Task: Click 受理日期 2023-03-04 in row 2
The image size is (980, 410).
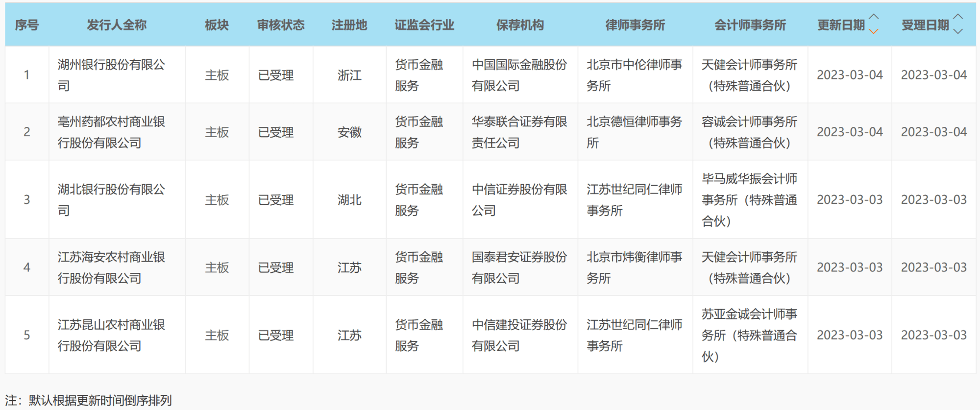Action: 934,132
